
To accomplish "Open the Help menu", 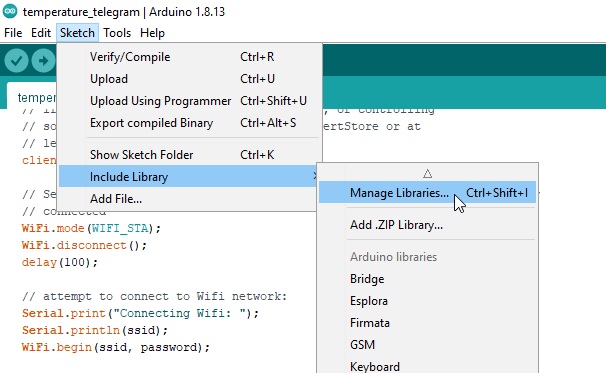I will [x=152, y=33].
